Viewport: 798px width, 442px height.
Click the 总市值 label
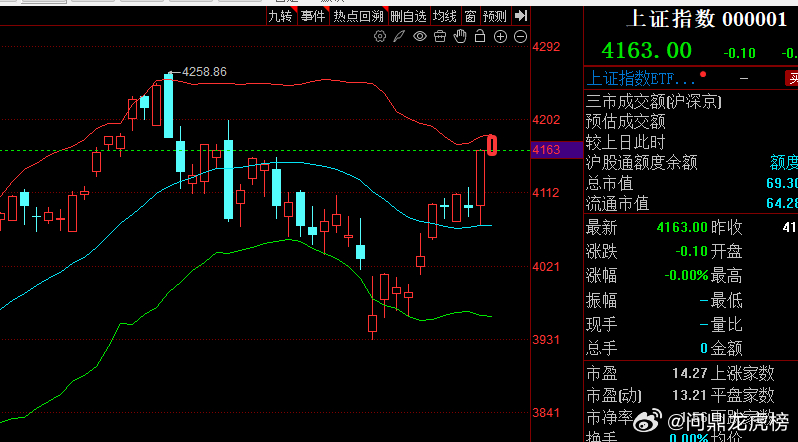[x=609, y=183]
